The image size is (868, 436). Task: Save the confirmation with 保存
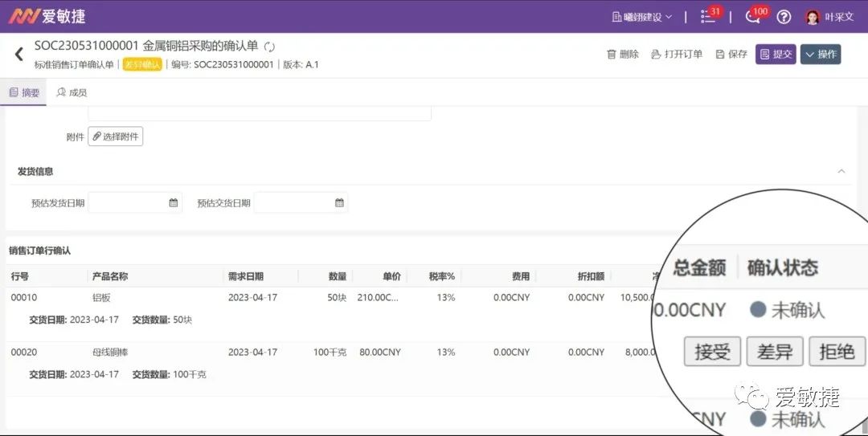pos(731,55)
